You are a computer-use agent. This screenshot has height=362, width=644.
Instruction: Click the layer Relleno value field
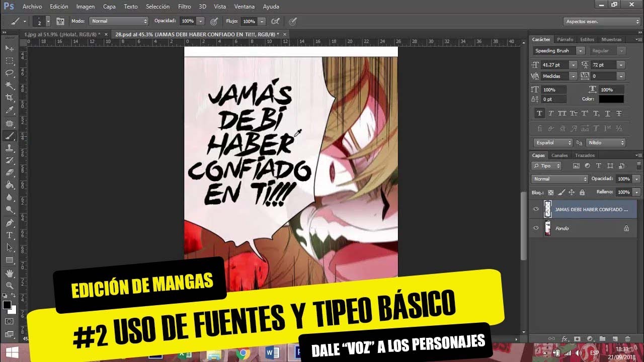[x=623, y=192]
